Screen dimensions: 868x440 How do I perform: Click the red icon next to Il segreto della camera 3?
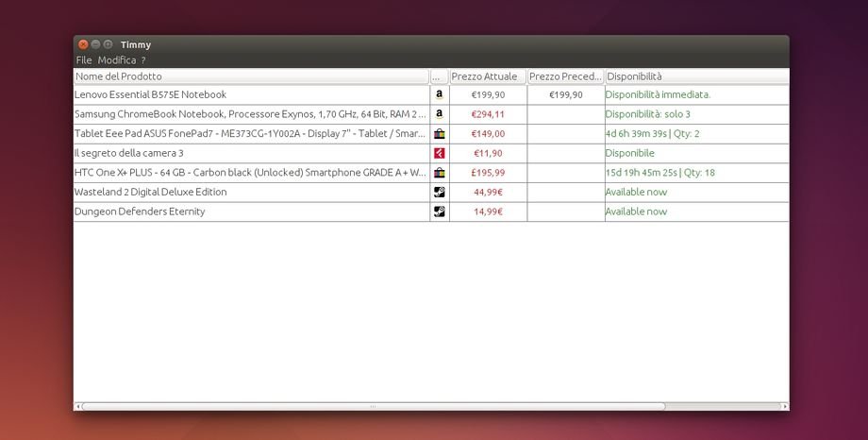point(439,153)
